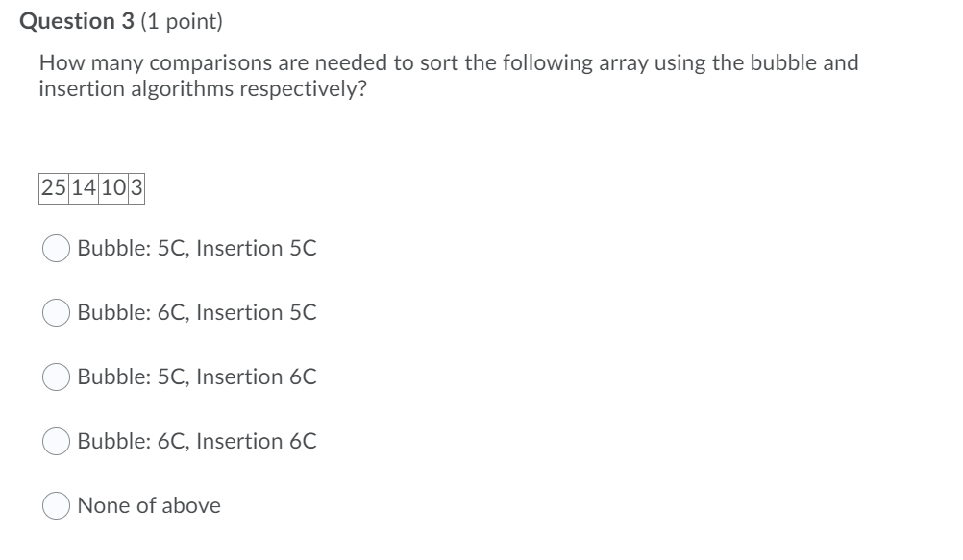Select radio button for 'Bubble: 5C, Insertion 5C'
The image size is (963, 560).
(x=57, y=249)
